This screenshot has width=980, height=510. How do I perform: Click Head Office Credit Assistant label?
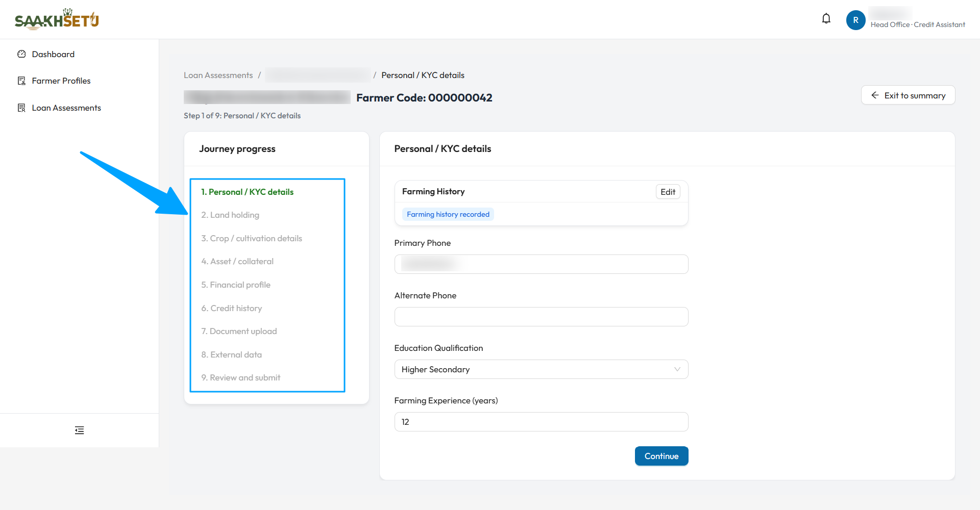pyautogui.click(x=918, y=24)
